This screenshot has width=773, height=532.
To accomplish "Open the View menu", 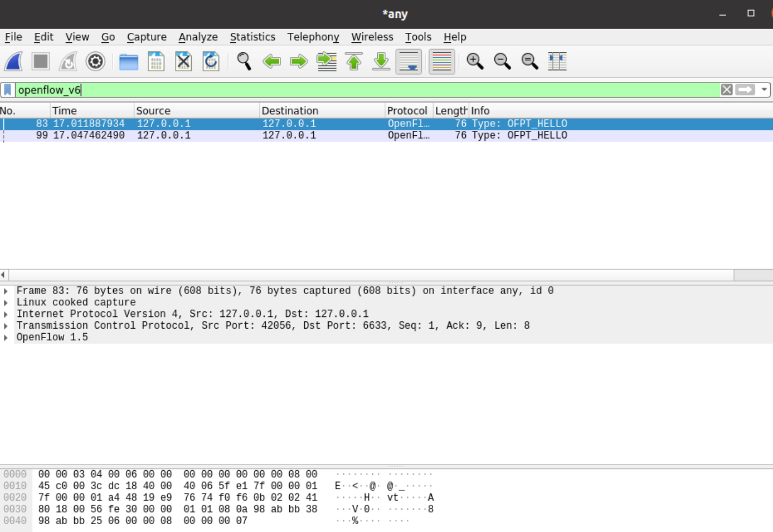I will click(x=77, y=37).
